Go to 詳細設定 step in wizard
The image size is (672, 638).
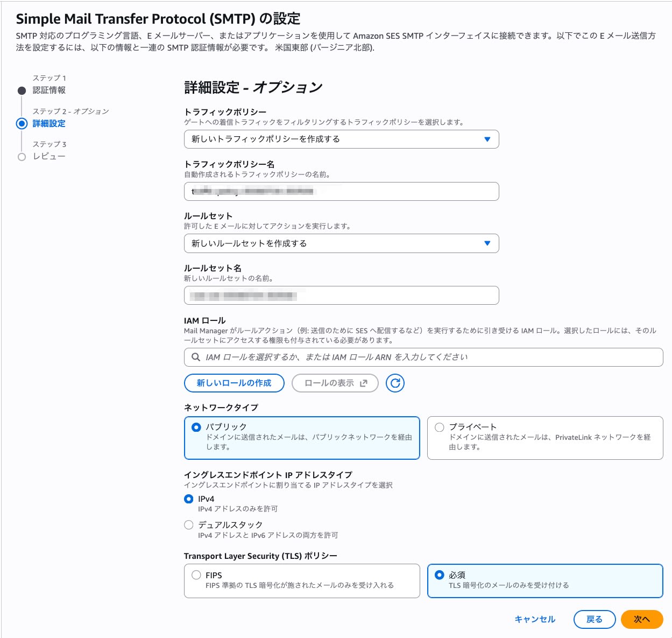pos(49,123)
